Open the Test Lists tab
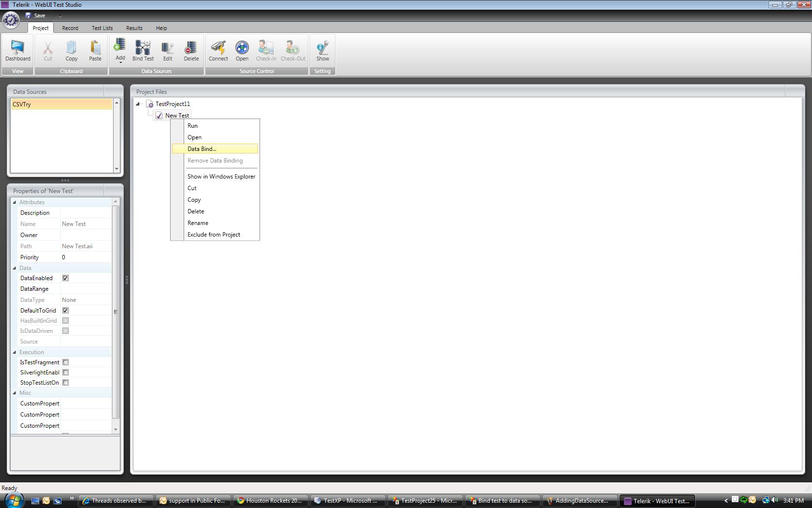Viewport: 812px width, 508px height. 102,28
